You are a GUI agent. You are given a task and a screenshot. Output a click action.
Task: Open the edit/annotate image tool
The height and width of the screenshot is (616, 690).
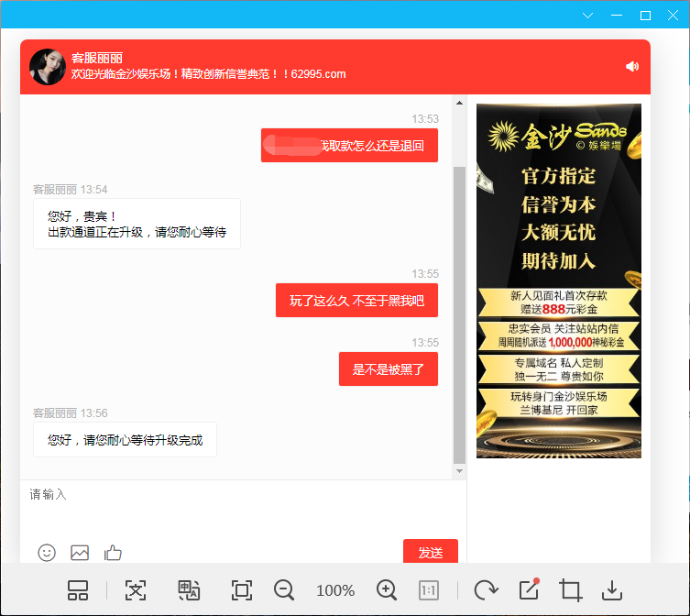529,589
